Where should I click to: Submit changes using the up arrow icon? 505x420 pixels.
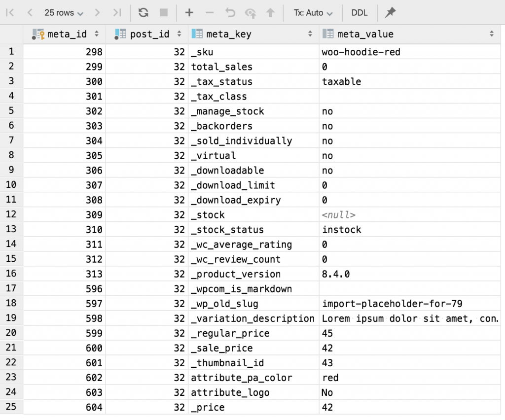click(x=269, y=13)
